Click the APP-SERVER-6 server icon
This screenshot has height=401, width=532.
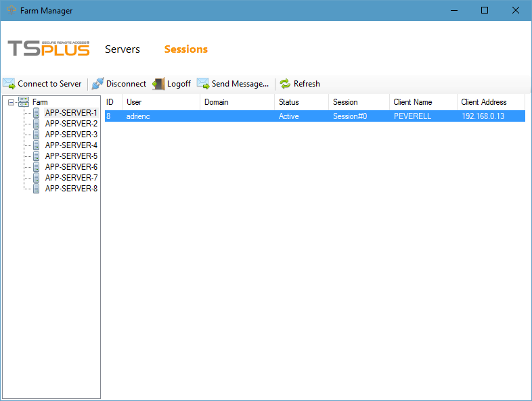click(x=37, y=167)
